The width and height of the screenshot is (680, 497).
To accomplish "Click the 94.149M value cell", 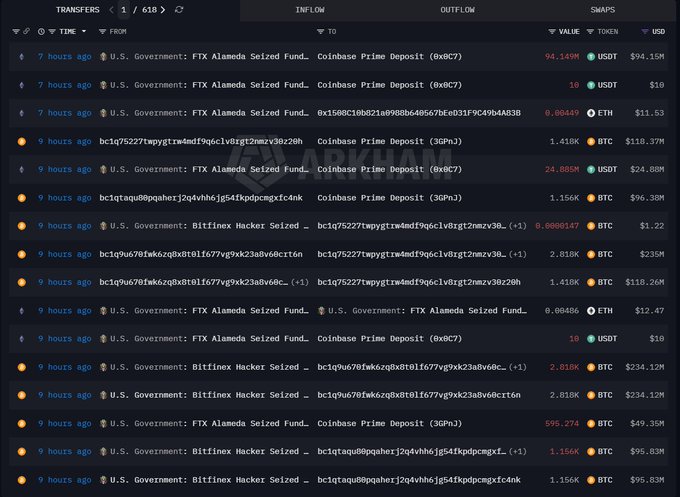I will 562,56.
